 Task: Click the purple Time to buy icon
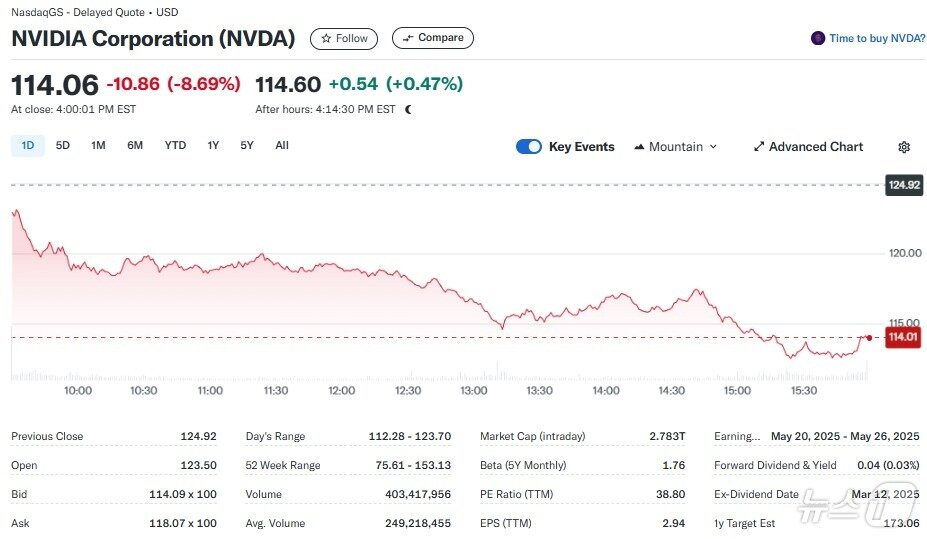818,38
